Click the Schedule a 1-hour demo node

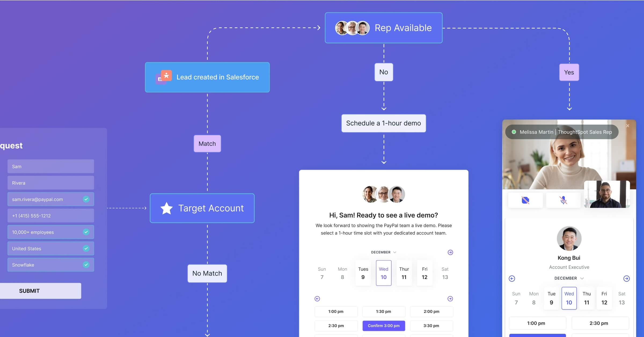pyautogui.click(x=383, y=123)
